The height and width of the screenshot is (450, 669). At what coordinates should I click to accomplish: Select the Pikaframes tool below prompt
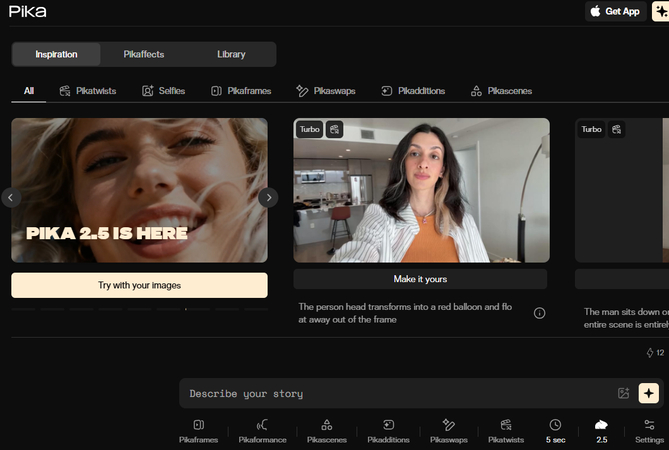198,431
